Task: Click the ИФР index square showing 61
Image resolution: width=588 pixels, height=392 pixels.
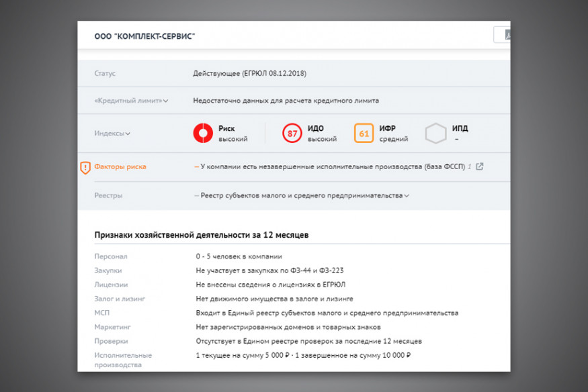Action: coord(364,134)
